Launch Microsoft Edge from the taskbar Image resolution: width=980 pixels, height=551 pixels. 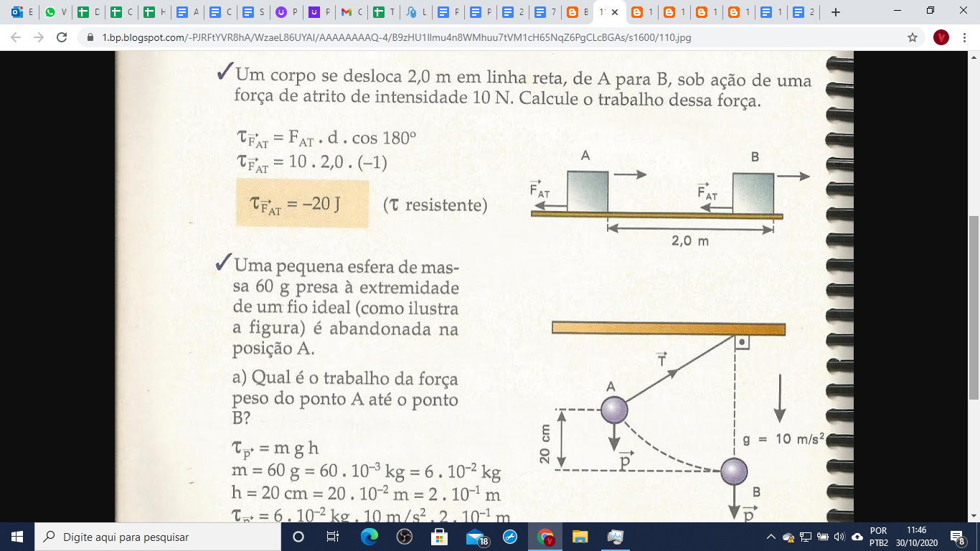click(x=369, y=537)
